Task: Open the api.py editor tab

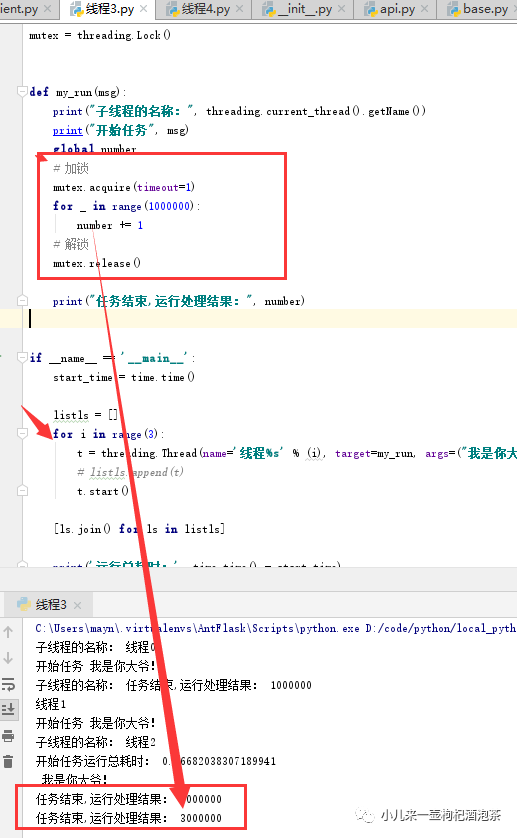Action: pyautogui.click(x=390, y=9)
